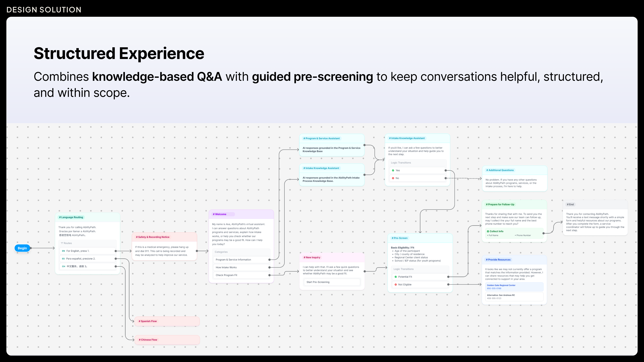Image resolution: width=644 pixels, height=362 pixels.
Task: Click output connector dot on Not Eligible row
Action: tap(448, 285)
